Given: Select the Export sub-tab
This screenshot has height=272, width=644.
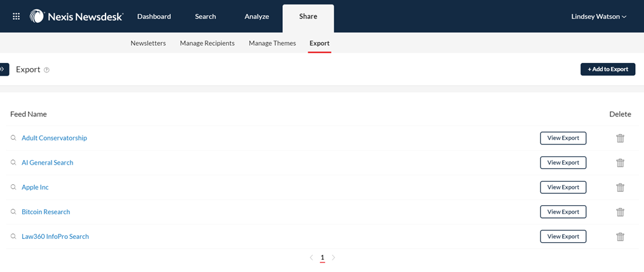Looking at the screenshot, I should [x=320, y=43].
